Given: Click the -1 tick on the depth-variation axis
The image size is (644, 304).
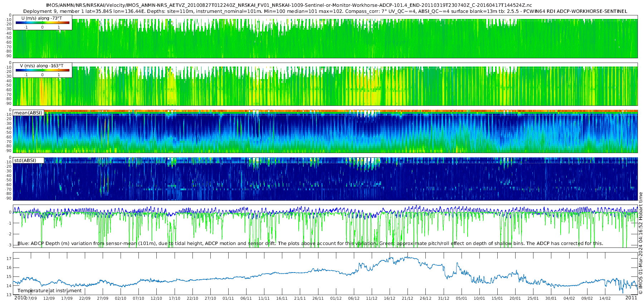Looking at the screenshot, I should (9, 223).
